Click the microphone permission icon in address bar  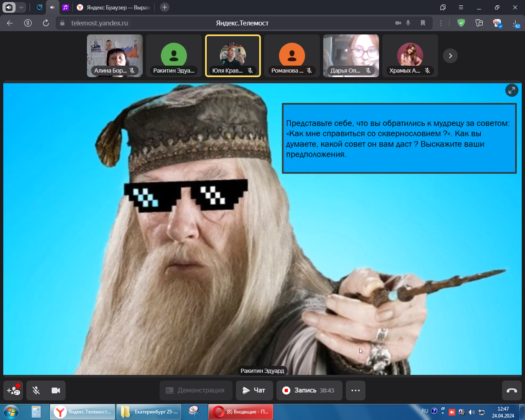pyautogui.click(x=408, y=23)
